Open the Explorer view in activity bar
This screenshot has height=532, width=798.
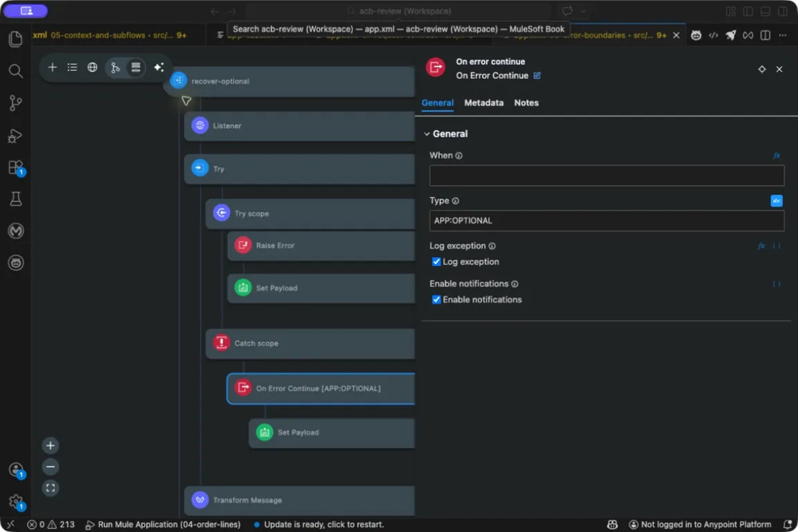click(16, 39)
